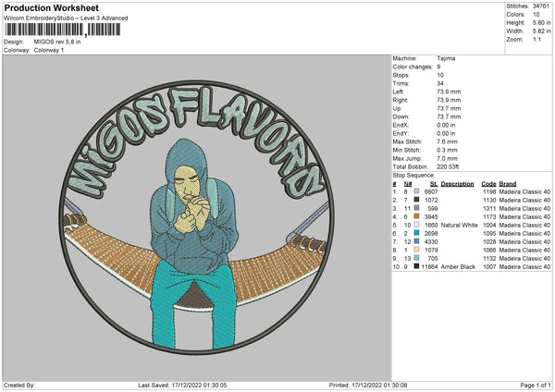The height and width of the screenshot is (392, 555).
Task: Click the thread code '1007' in stop 10
Action: click(489, 267)
